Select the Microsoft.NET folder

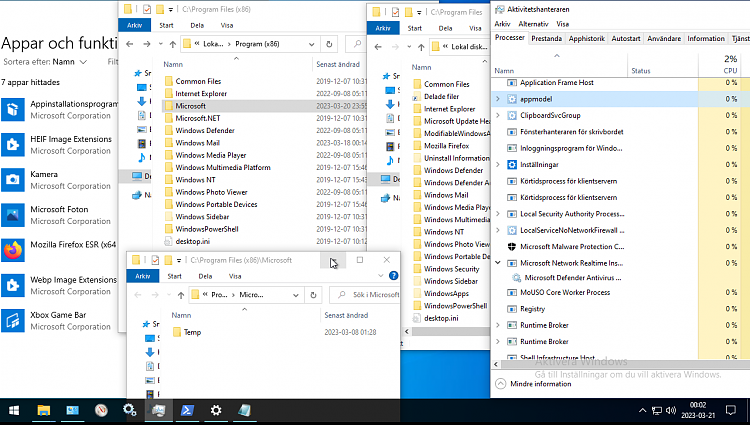198,118
